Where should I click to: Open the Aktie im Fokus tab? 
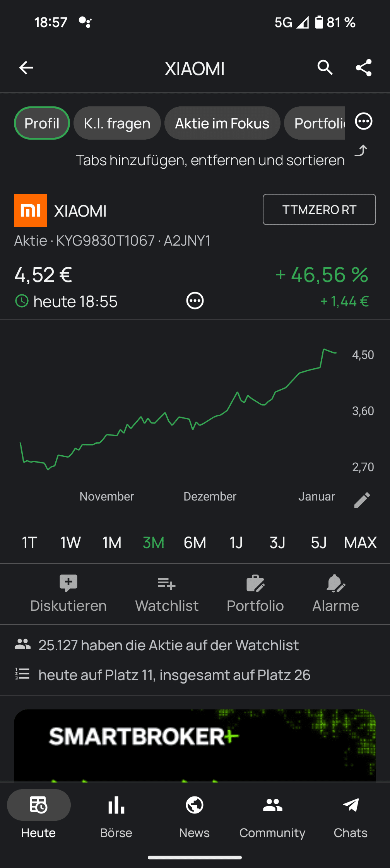tap(222, 123)
